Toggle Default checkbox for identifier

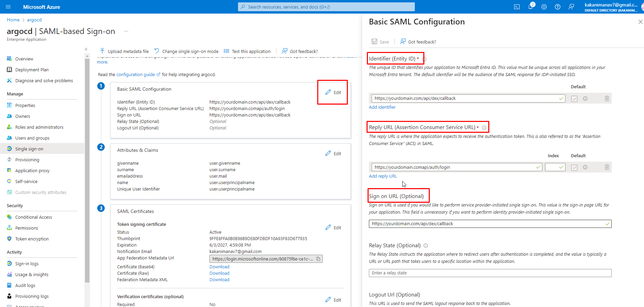[x=574, y=99]
